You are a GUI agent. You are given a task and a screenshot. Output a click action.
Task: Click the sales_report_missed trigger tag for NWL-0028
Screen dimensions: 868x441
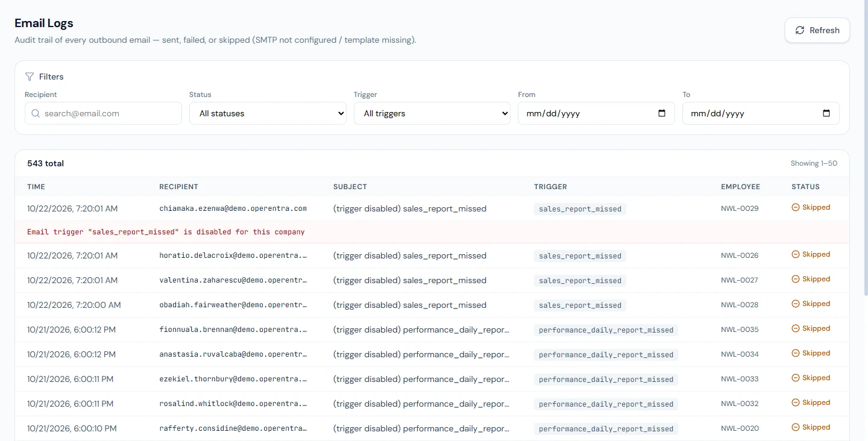click(x=580, y=305)
